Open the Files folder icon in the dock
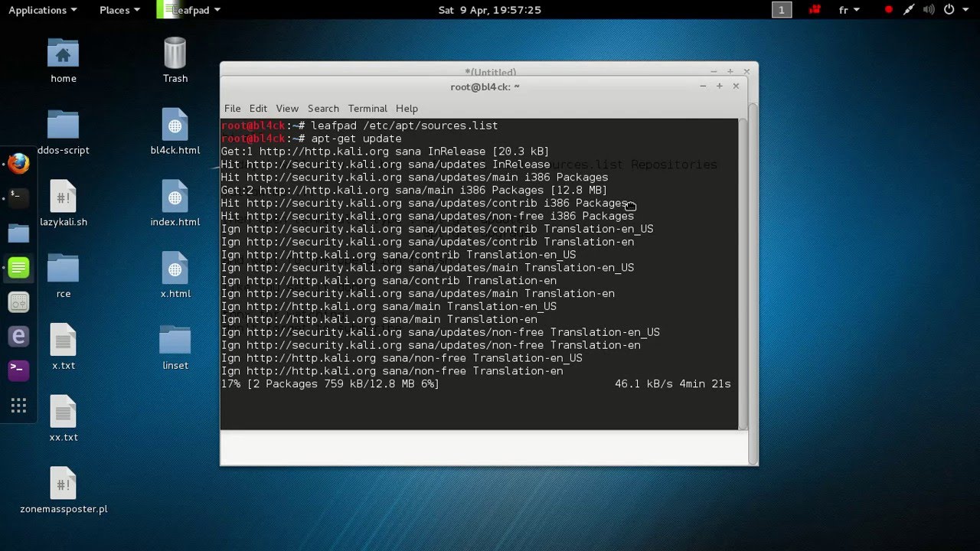The image size is (980, 551). click(18, 233)
